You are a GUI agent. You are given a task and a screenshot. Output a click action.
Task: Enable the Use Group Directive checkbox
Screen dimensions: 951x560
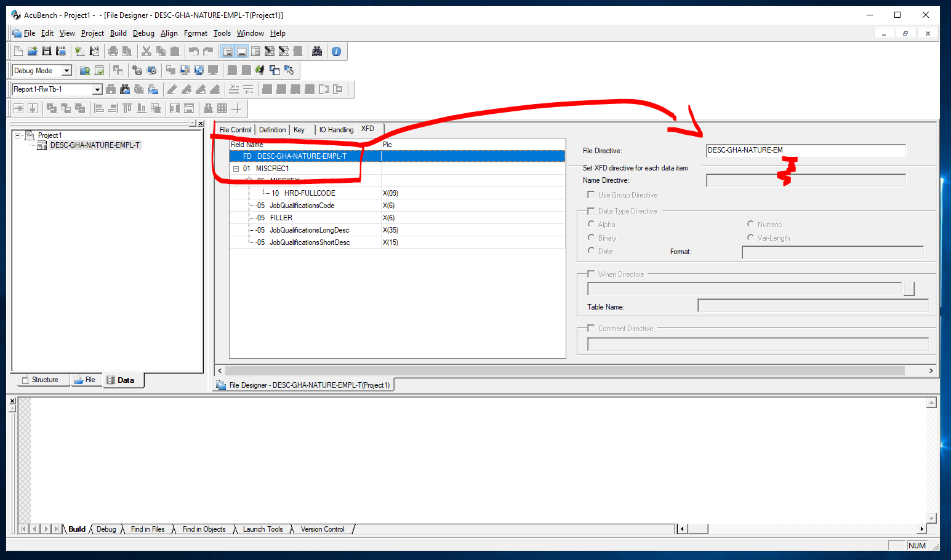[591, 194]
